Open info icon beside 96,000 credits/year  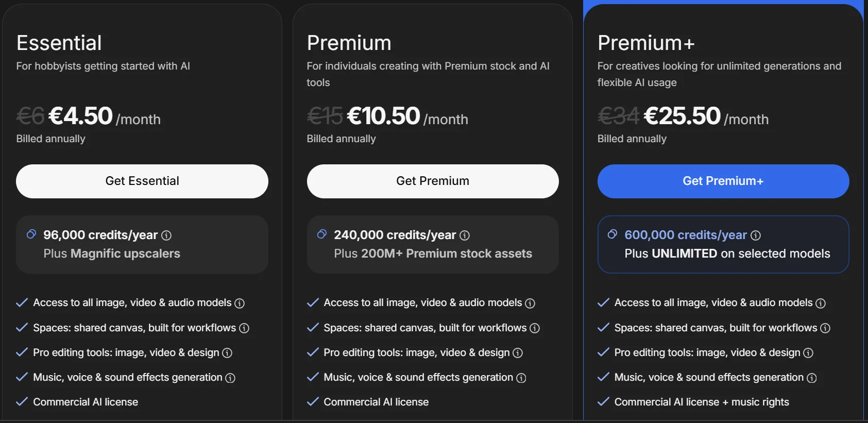pos(166,235)
